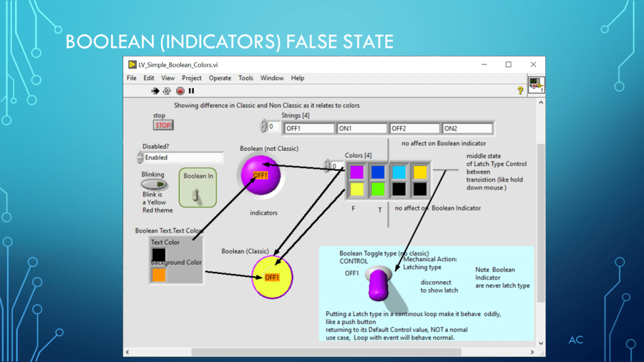Click the VI icon pane at top right
Screen dimensions: 644x362
click(x=536, y=85)
